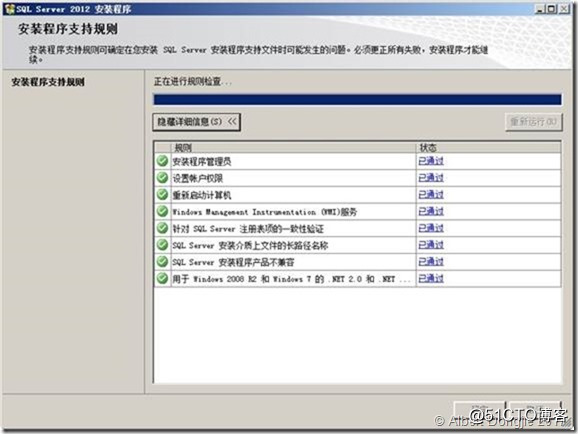578x434 pixels.
Task: Open 已通过 link for 注册表项的一致性验证
Action: [x=431, y=228]
